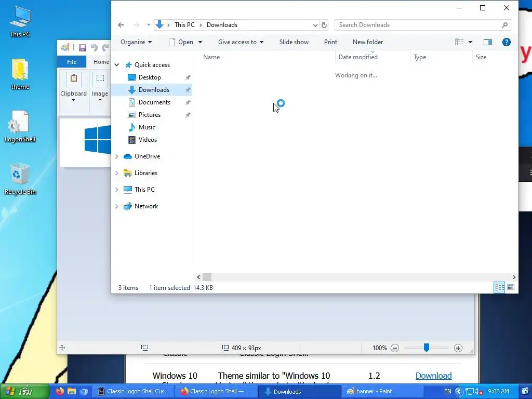Viewport: 532px width, 399px height.
Task: Click This PC in address breadcrumb
Action: (184, 25)
